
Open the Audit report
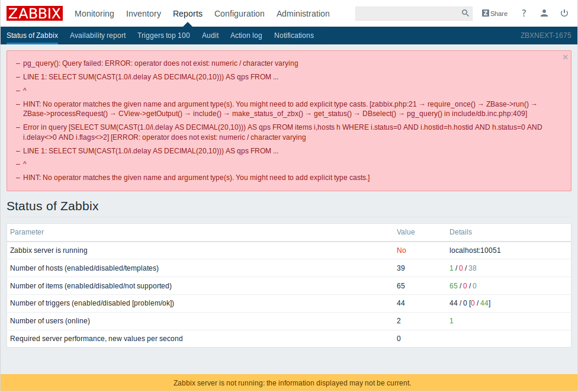pyautogui.click(x=210, y=36)
